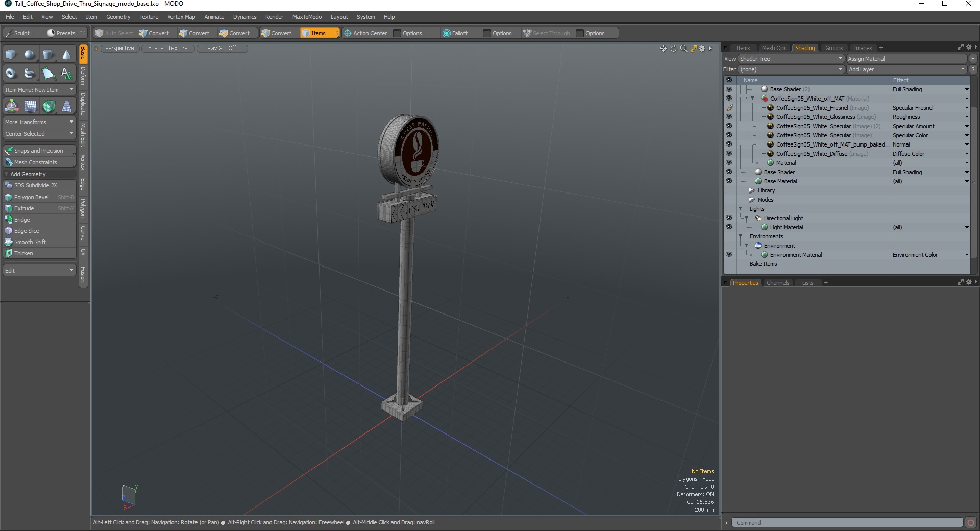Open Filter (none) dropdown

point(791,69)
